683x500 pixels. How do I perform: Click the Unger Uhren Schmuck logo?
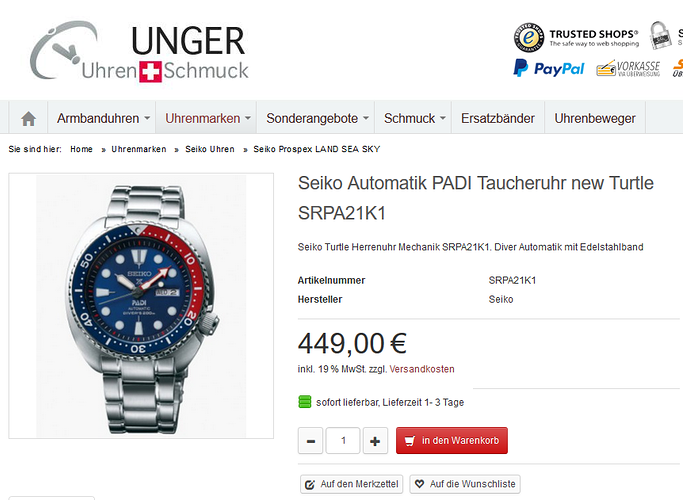[x=139, y=51]
